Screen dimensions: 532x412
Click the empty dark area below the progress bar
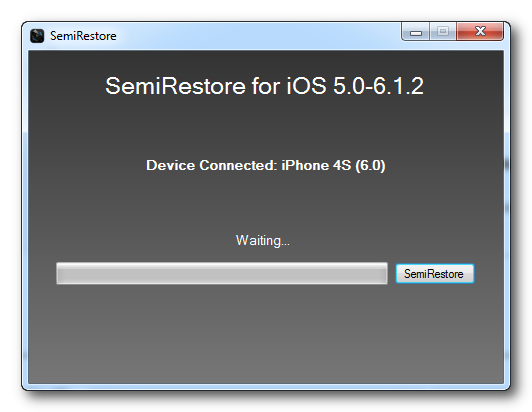click(x=266, y=334)
